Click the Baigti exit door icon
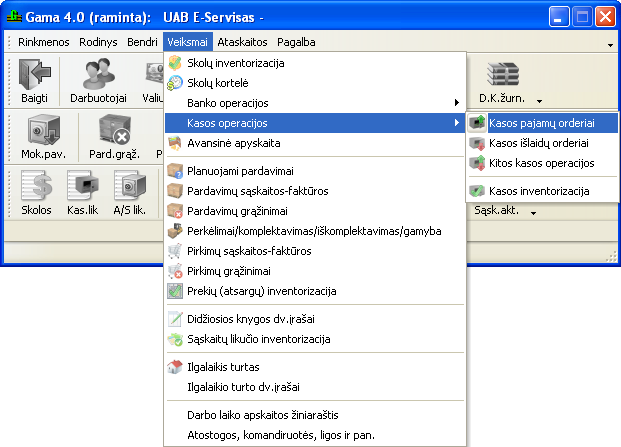 pyautogui.click(x=34, y=74)
